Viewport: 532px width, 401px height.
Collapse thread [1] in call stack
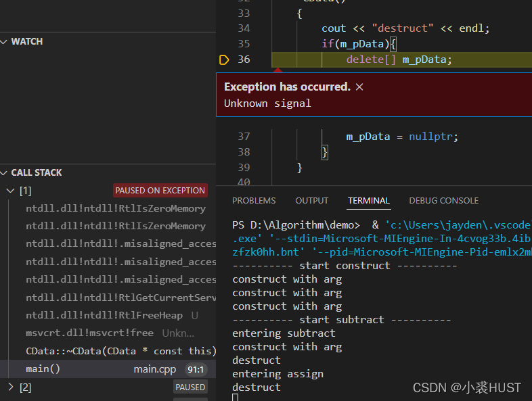(9, 191)
